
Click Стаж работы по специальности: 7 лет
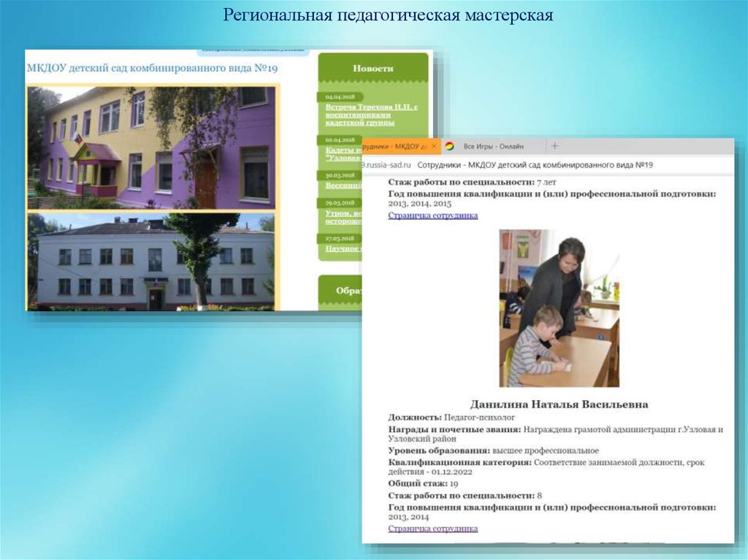click(472, 183)
